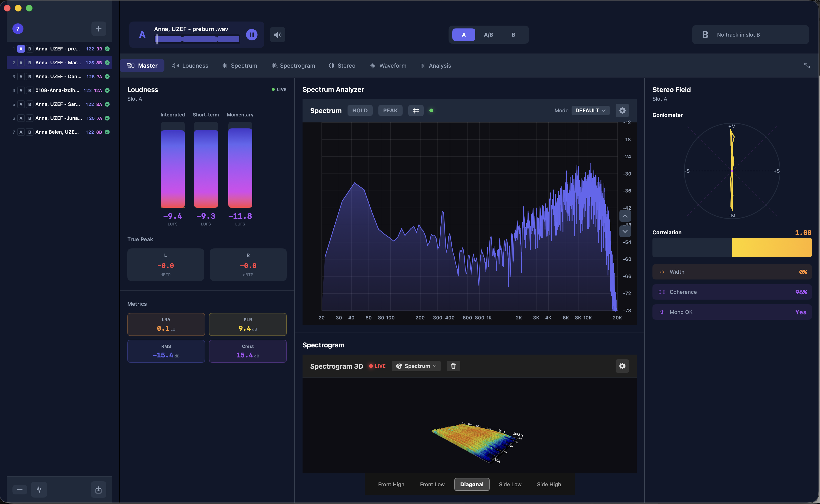Open the Spectrogram 3D settings gear

point(622,366)
